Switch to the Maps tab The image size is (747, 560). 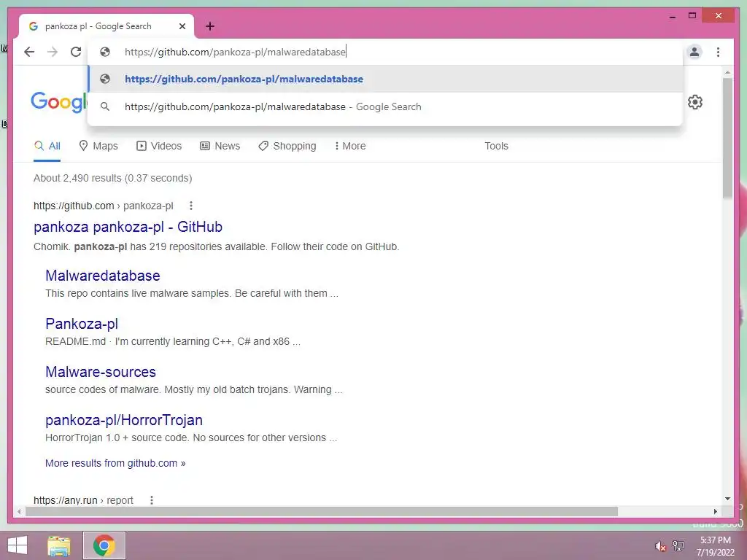point(98,146)
